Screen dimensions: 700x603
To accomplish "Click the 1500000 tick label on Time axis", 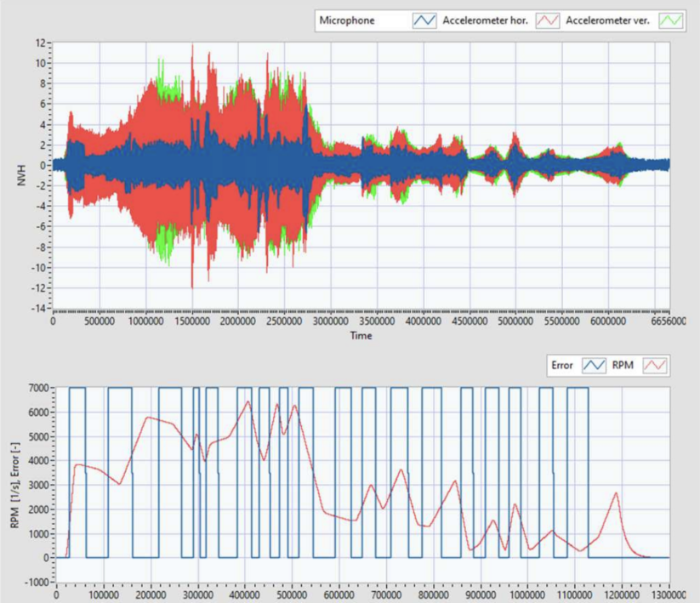I will 192,322.
